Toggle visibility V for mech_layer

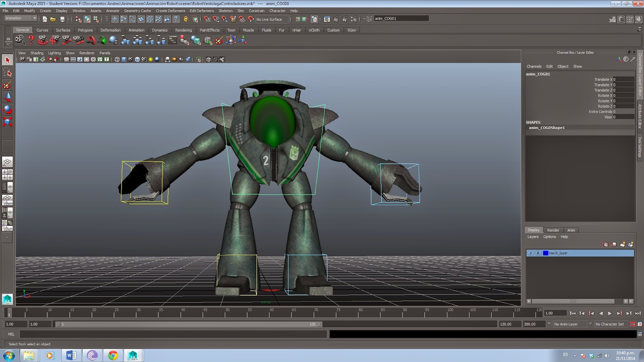(530, 253)
